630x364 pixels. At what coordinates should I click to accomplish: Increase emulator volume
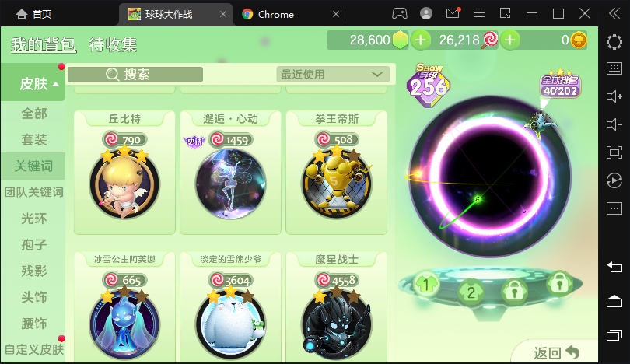(614, 96)
